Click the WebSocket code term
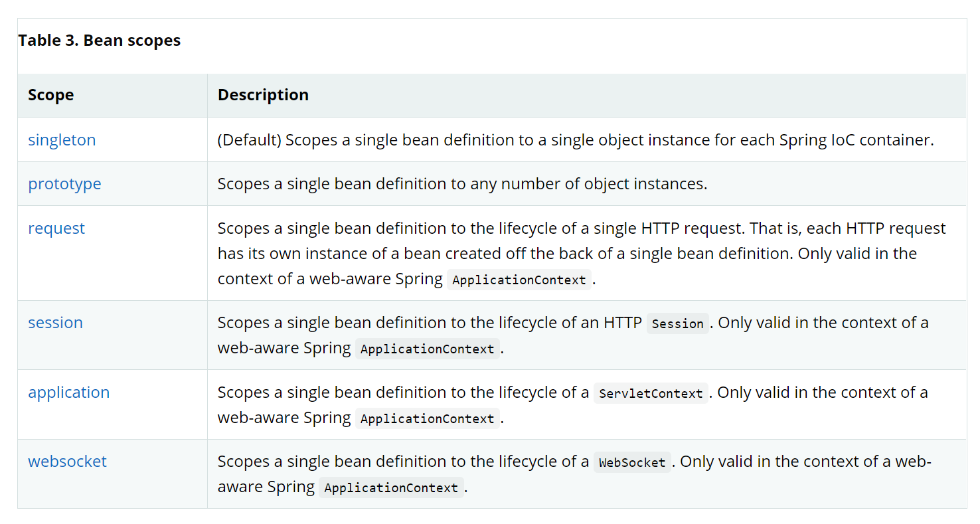This screenshot has width=980, height=524. [x=632, y=462]
